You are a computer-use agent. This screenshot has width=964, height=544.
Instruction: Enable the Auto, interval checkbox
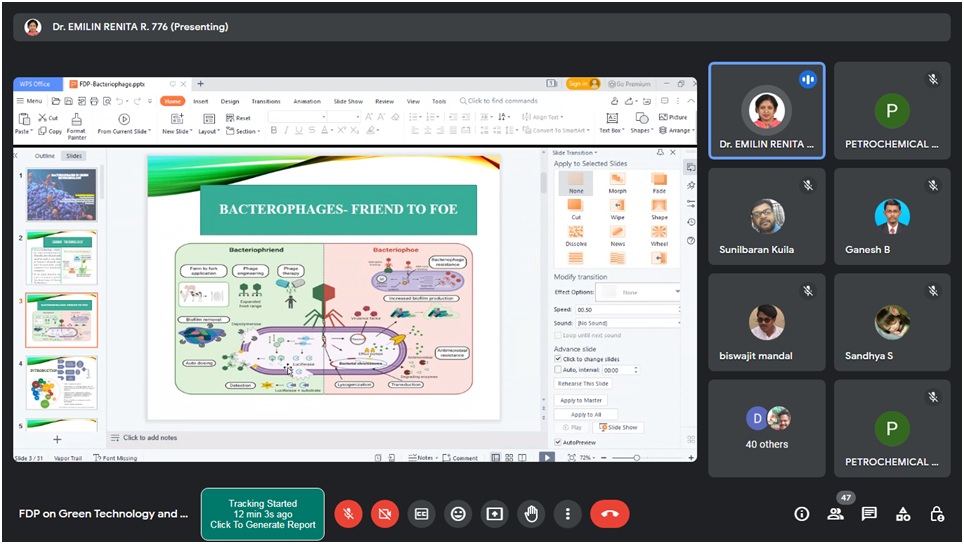tap(558, 370)
